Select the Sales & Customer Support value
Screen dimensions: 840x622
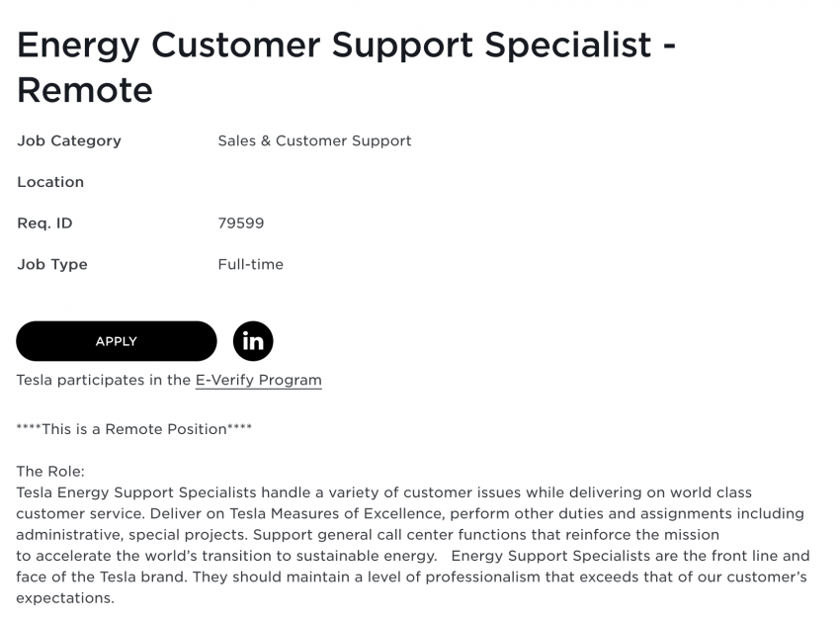(314, 140)
